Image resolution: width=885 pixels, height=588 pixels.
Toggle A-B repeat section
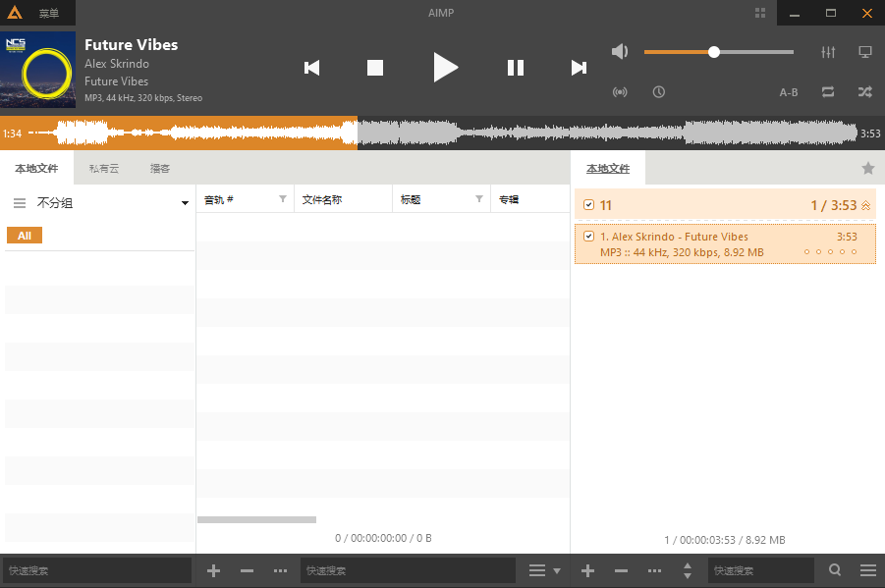[789, 92]
